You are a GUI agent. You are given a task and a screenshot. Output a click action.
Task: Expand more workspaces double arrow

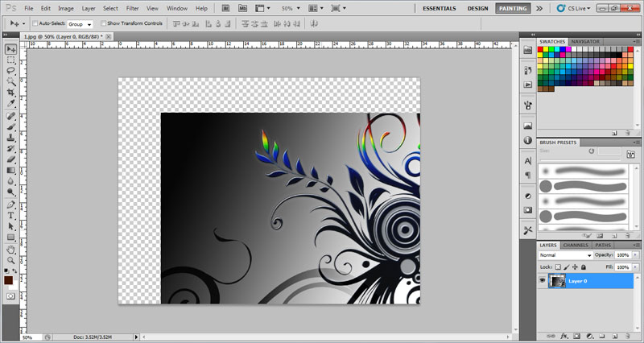(539, 8)
